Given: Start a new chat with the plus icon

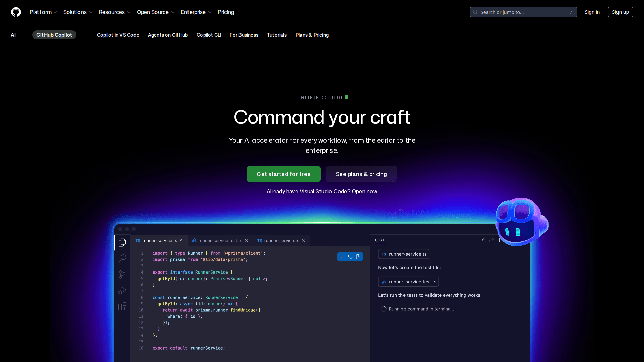Looking at the screenshot, I should click(500, 240).
